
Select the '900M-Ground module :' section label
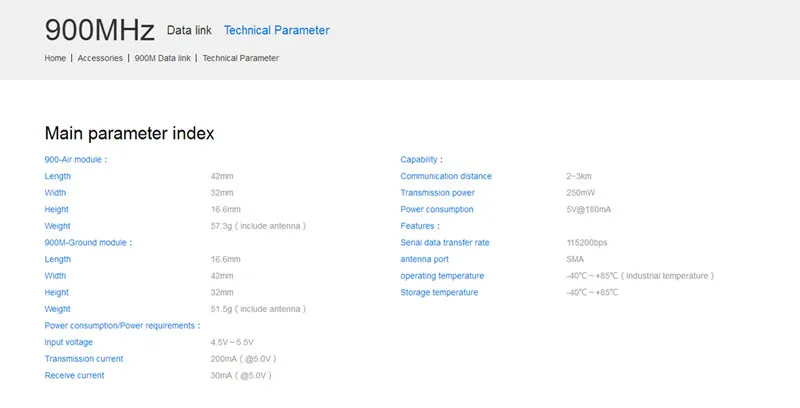(88, 243)
